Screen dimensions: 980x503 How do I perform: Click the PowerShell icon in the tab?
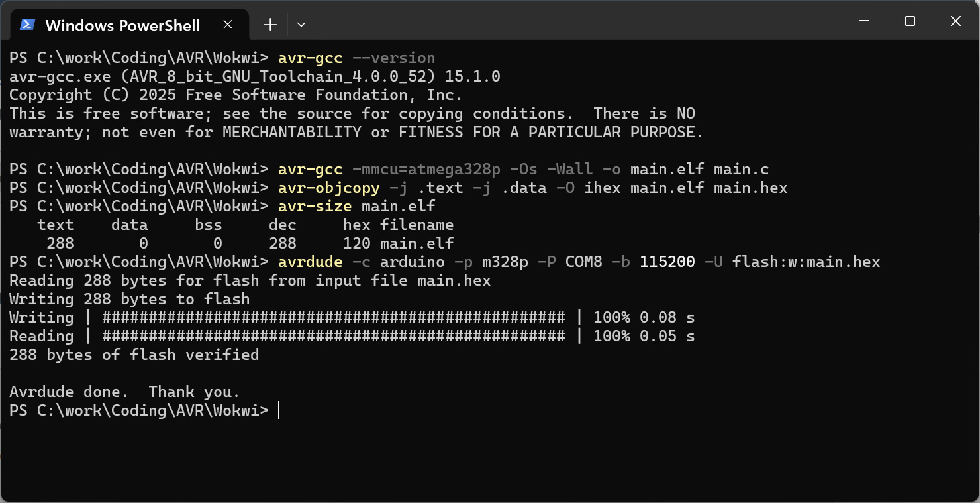point(27,25)
